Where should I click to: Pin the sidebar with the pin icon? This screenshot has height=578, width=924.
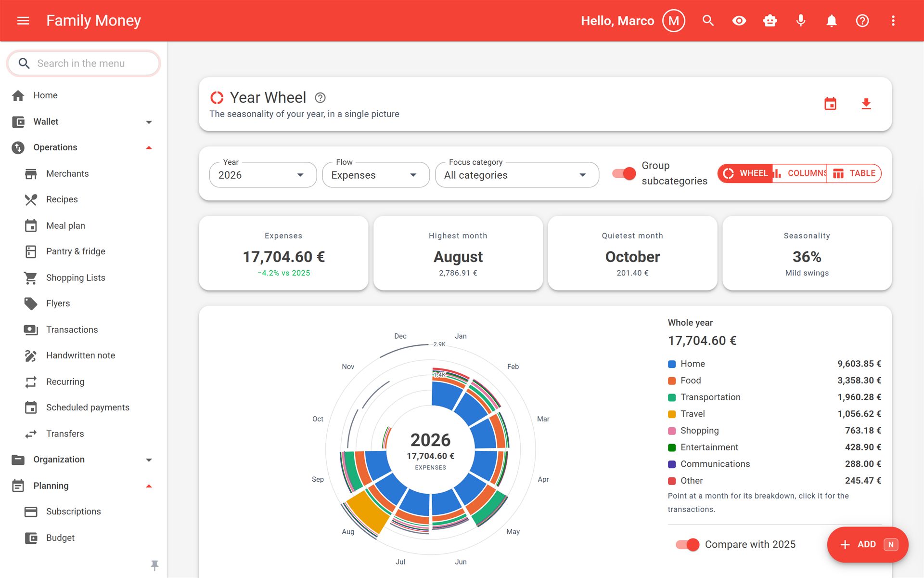(x=154, y=565)
